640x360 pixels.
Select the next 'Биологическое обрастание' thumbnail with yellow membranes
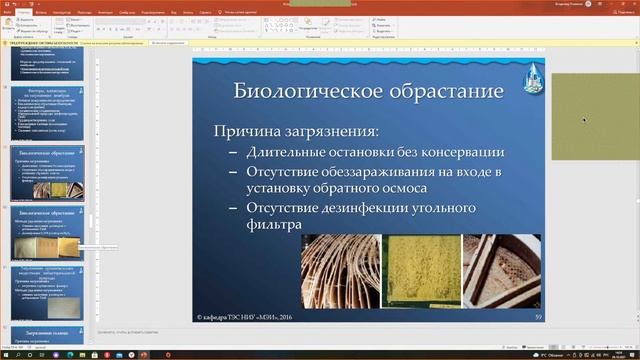tap(47, 233)
